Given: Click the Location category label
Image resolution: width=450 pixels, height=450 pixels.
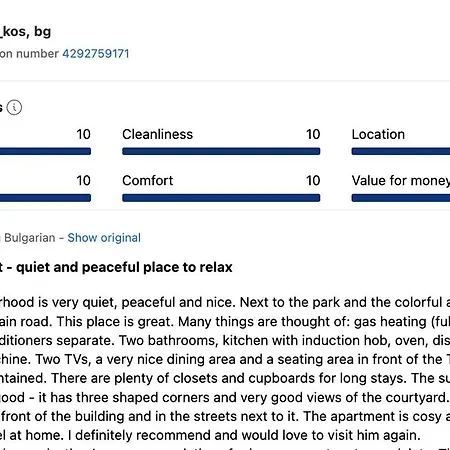Looking at the screenshot, I should pos(378,134).
